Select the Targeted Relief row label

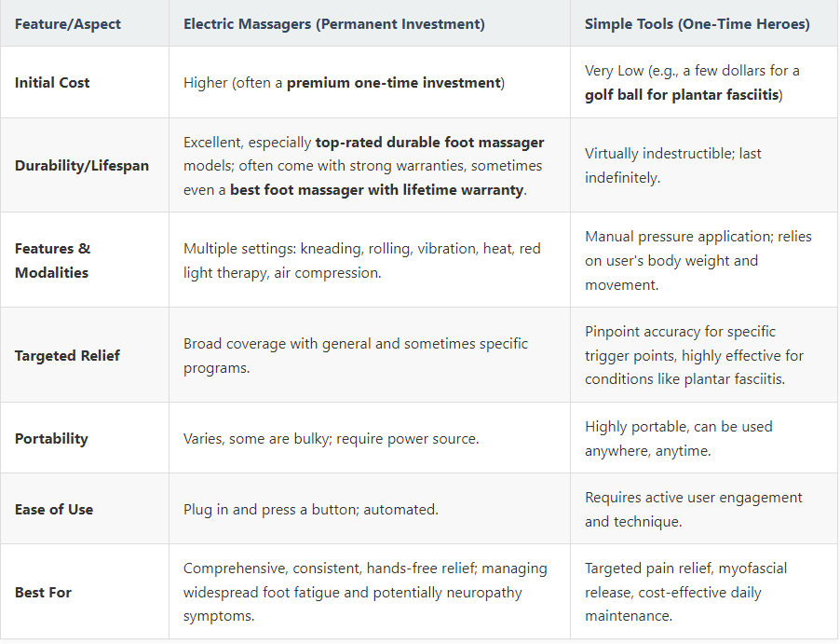[67, 355]
